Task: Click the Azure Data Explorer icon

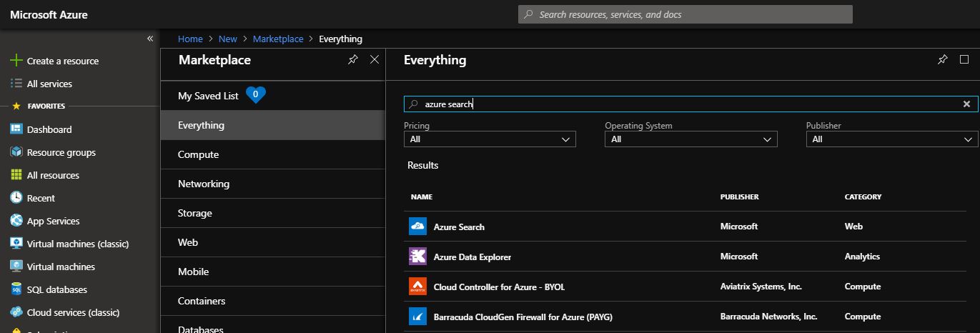Action: [x=417, y=257]
